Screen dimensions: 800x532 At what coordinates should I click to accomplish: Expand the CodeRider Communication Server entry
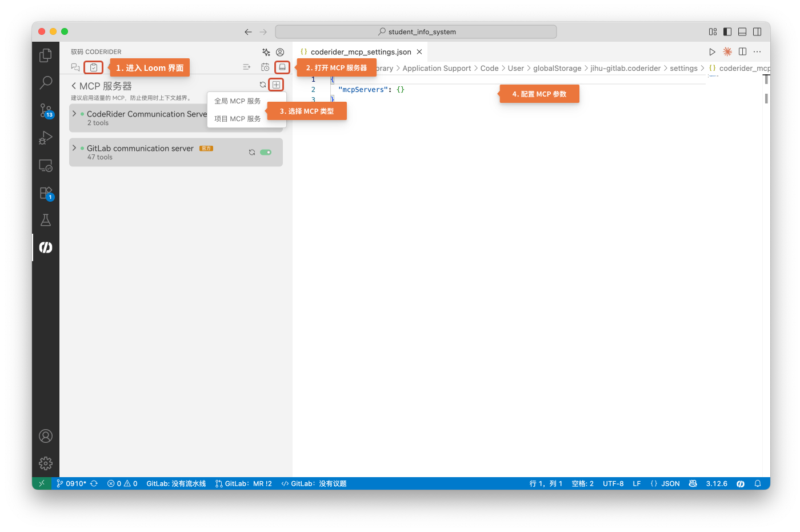pyautogui.click(x=74, y=114)
